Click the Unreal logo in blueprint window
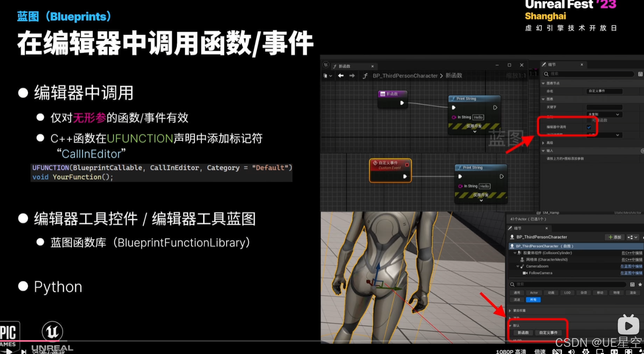Screen dimensions: 644x354 326,65
